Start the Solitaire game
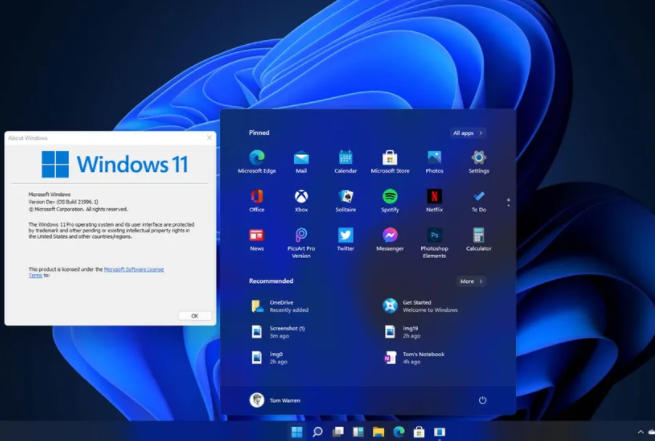 [x=345, y=200]
